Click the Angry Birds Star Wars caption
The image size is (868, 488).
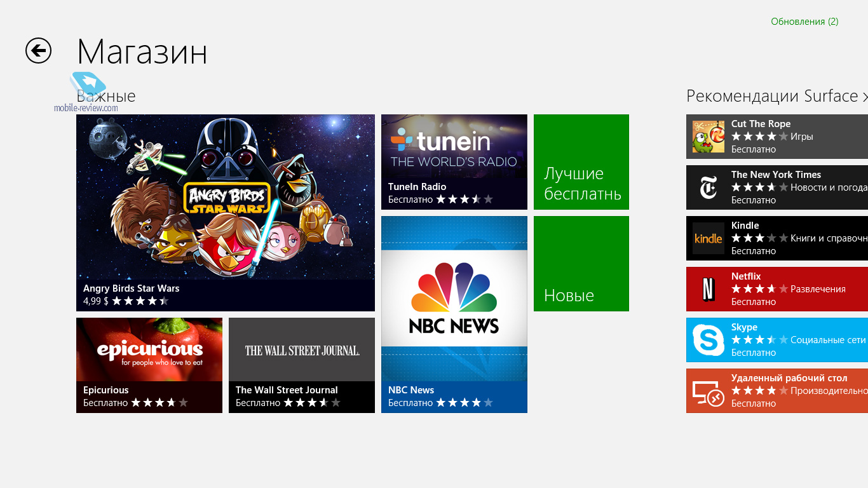tap(132, 288)
